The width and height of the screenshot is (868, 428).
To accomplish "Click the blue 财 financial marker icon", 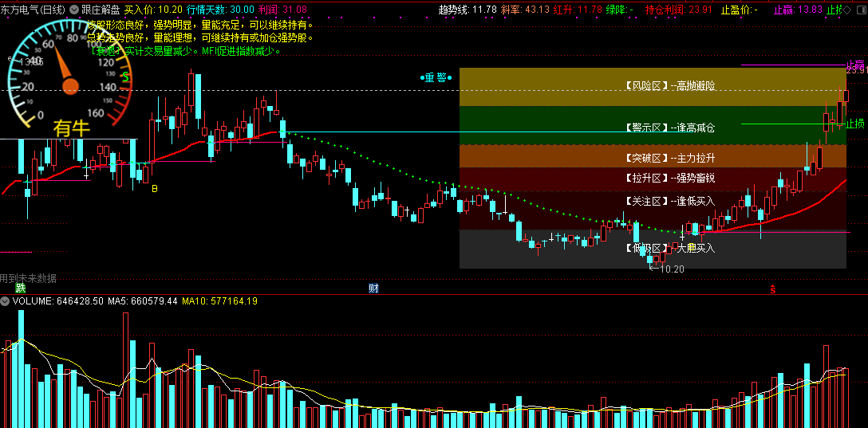I will (373, 288).
